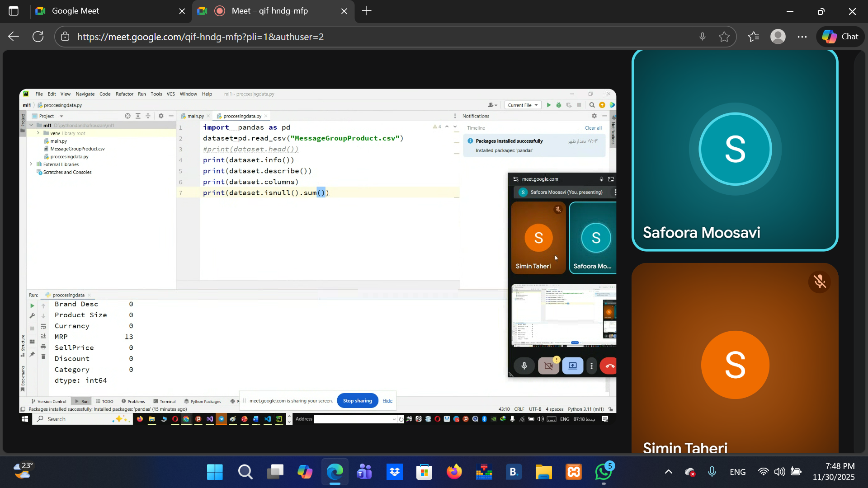
Task: Select Scratches and Consoles
Action: (x=67, y=172)
